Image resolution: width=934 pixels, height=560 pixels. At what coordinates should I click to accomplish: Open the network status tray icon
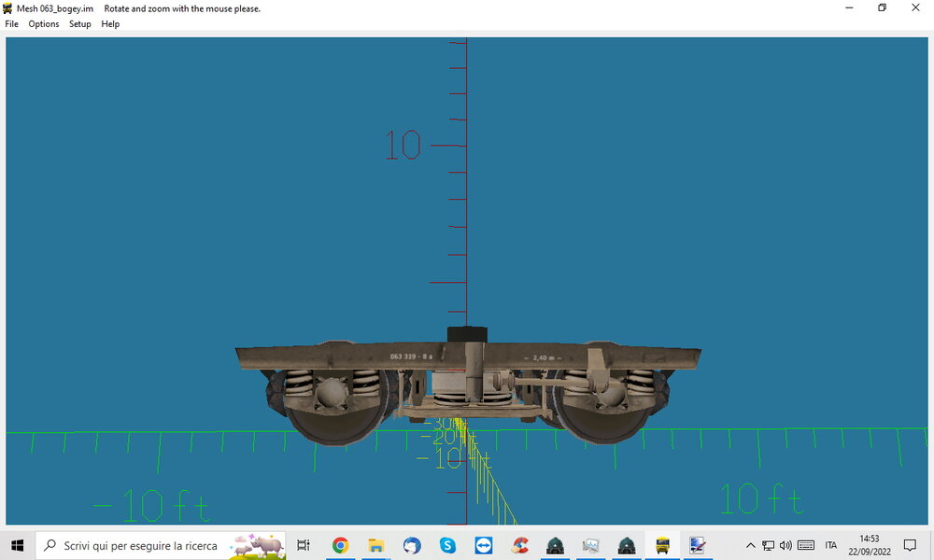tap(769, 545)
